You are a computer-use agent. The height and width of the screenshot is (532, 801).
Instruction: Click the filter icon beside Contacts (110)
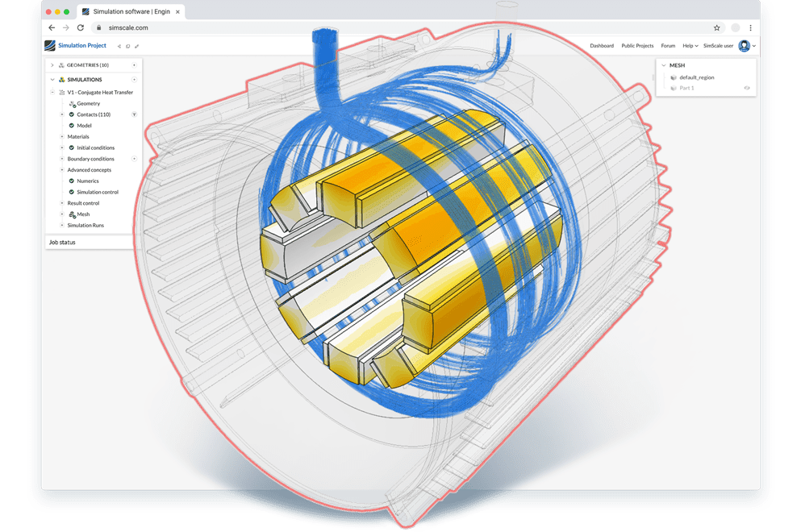[x=133, y=114]
